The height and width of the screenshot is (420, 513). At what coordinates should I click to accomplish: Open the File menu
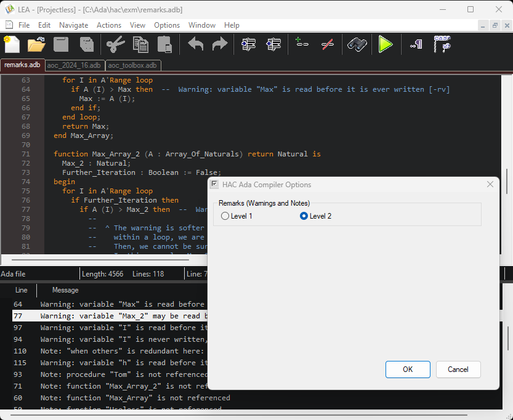pyautogui.click(x=24, y=25)
